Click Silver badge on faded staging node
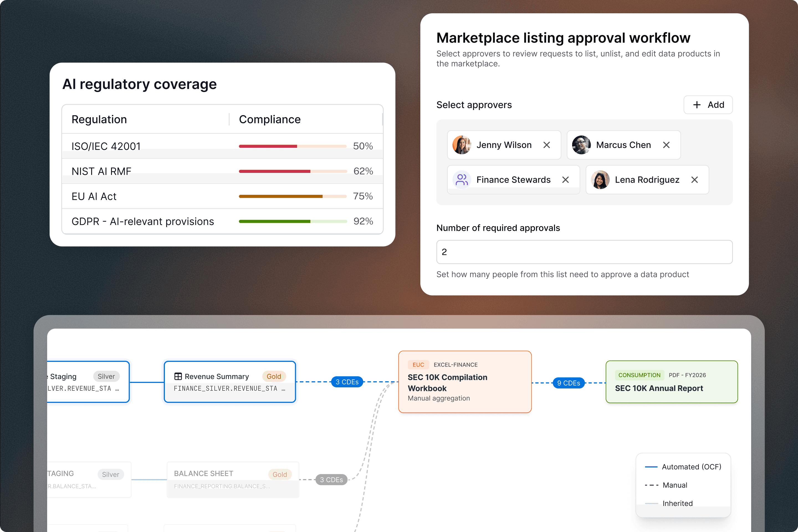Viewport: 798px width, 532px height. click(111, 474)
